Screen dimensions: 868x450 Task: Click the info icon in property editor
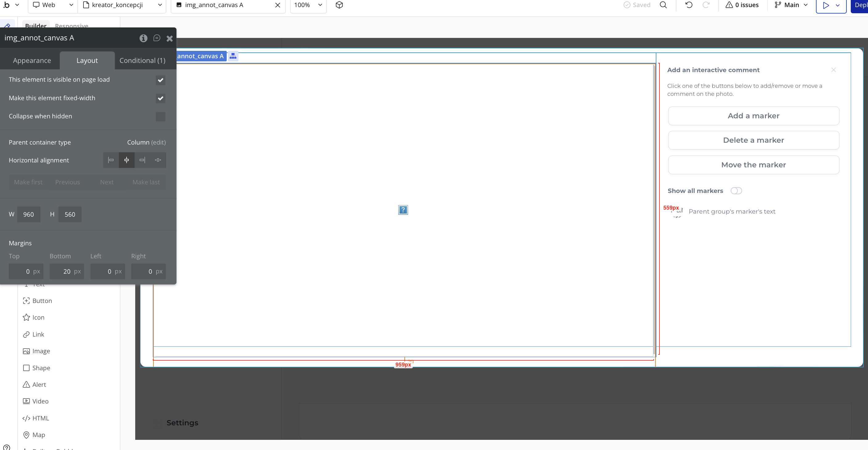[143, 38]
